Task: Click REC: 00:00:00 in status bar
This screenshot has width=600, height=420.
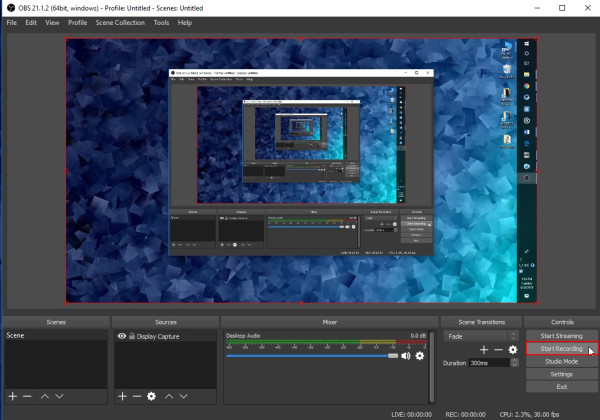Action: click(x=465, y=415)
